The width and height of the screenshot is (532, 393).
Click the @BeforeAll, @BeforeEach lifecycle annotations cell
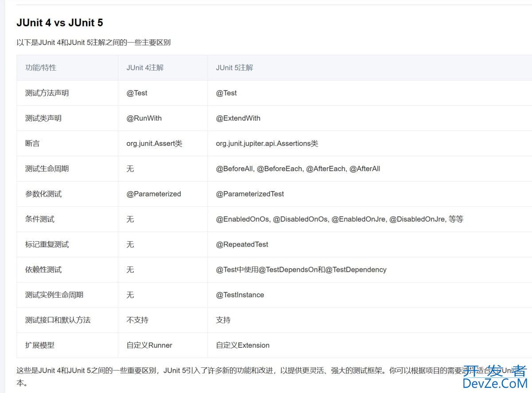click(x=298, y=169)
